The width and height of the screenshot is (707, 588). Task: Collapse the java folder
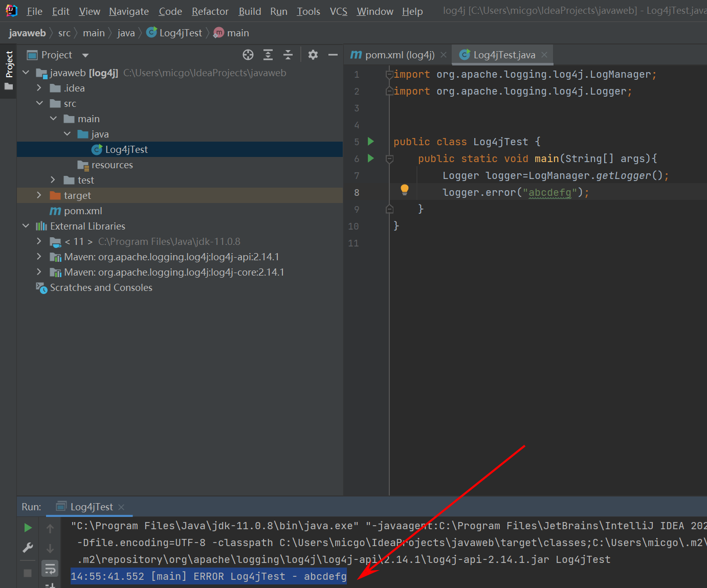coord(67,134)
